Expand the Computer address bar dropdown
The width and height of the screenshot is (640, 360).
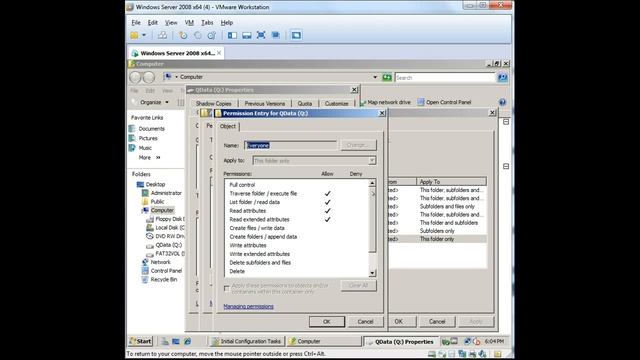coord(375,77)
